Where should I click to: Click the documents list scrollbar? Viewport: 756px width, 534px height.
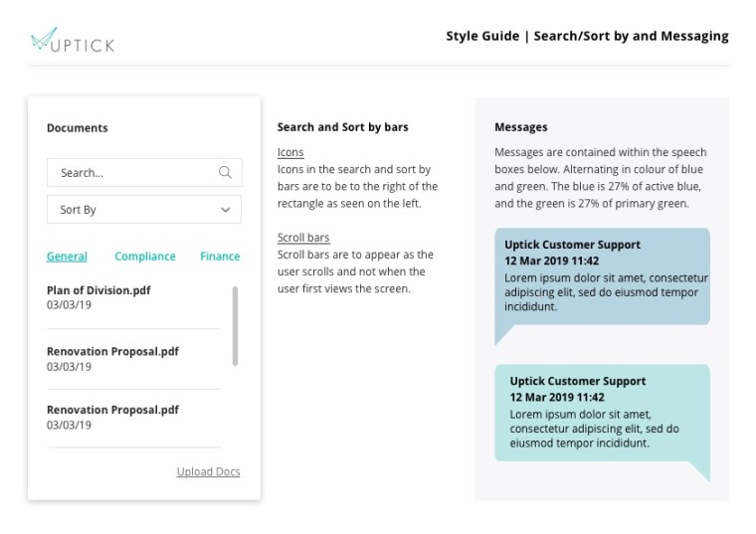(235, 325)
